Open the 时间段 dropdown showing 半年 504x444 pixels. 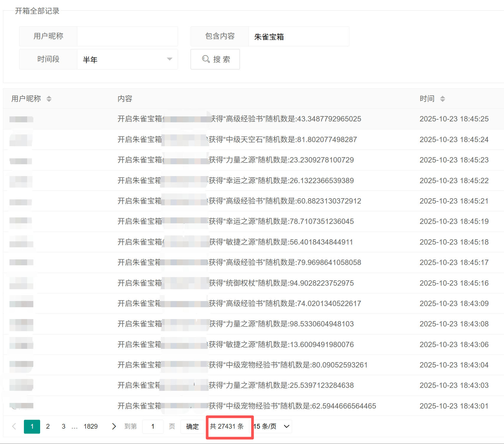(127, 59)
